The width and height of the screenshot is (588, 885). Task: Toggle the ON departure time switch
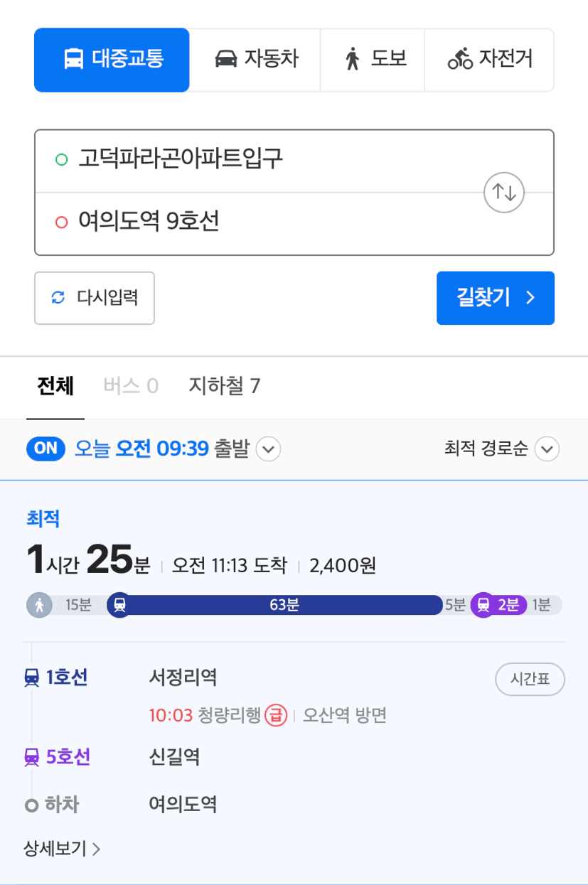46,449
